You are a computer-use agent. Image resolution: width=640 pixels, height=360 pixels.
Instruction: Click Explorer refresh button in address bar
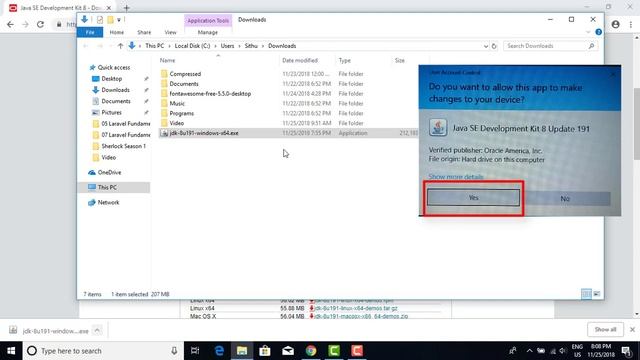494,46
